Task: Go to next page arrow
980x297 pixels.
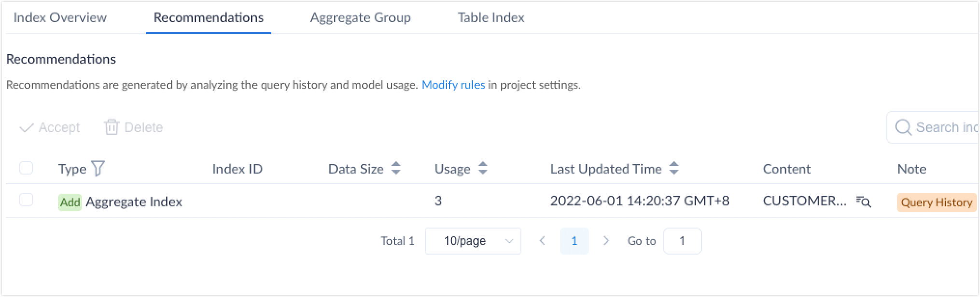Action: click(x=606, y=241)
